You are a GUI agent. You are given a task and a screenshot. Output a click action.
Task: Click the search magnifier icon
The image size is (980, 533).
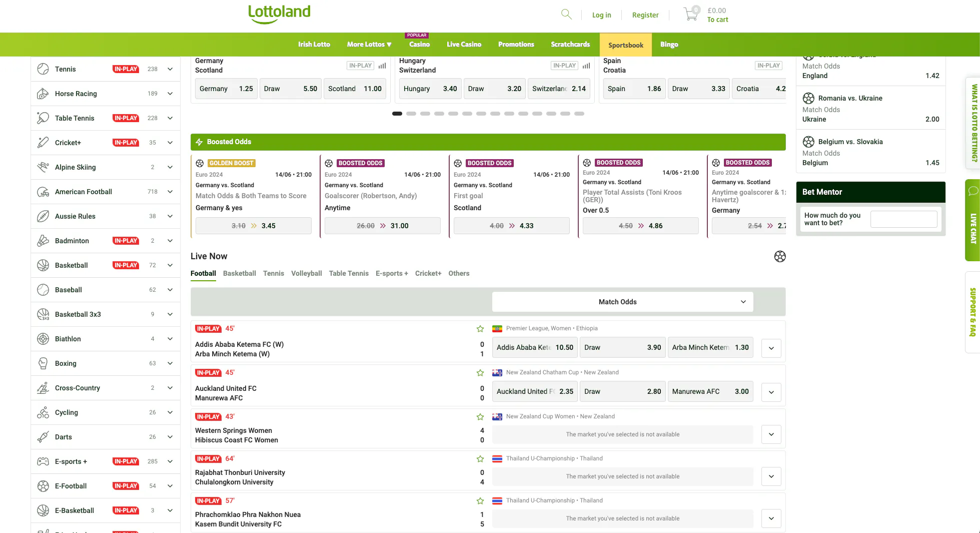[566, 14]
